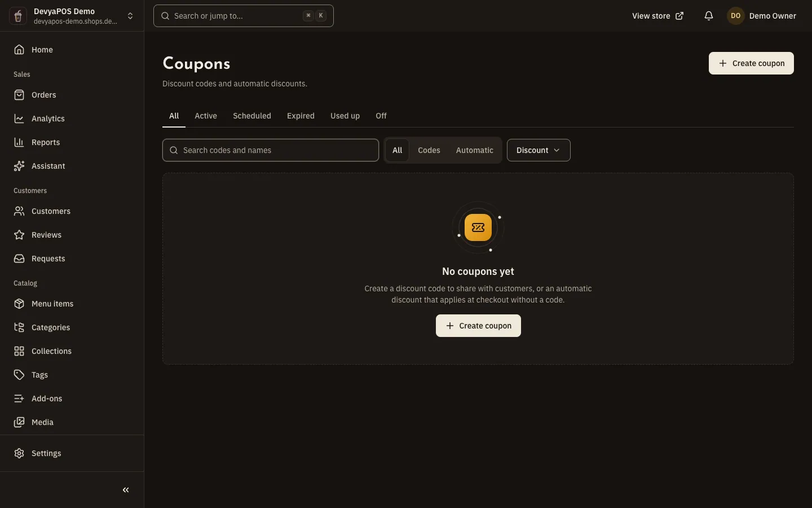Click the Settings gear icon

pos(19,453)
